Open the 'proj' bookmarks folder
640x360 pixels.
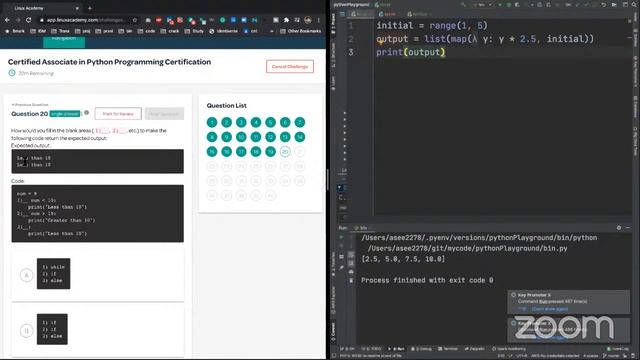83,31
